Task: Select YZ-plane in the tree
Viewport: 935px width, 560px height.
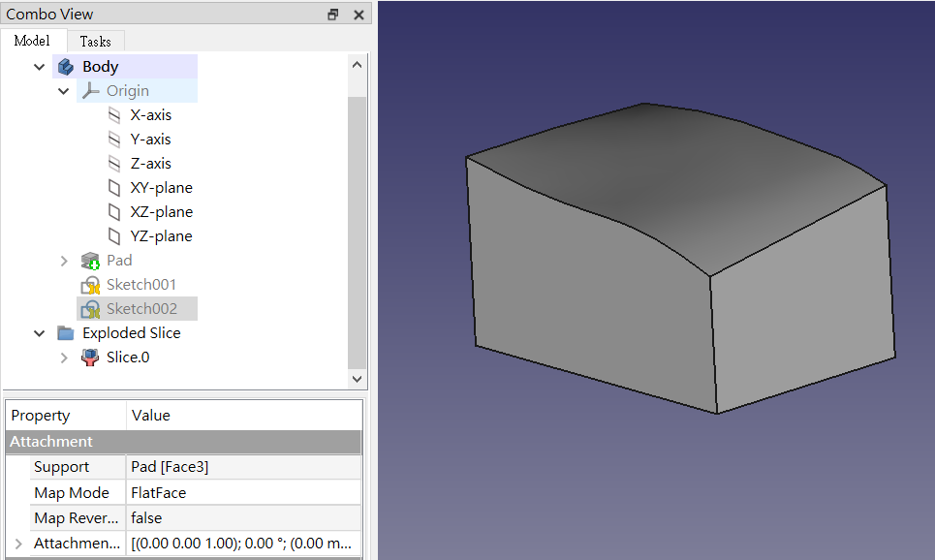Action: pos(162,236)
